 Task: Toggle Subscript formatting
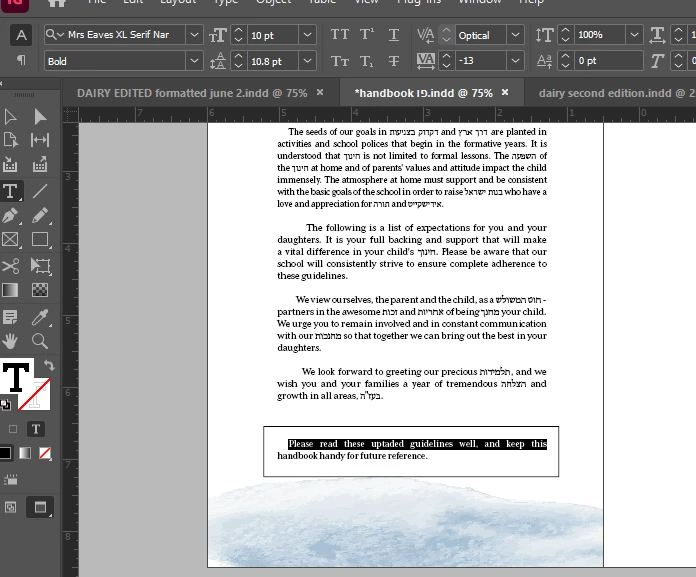coord(367,61)
